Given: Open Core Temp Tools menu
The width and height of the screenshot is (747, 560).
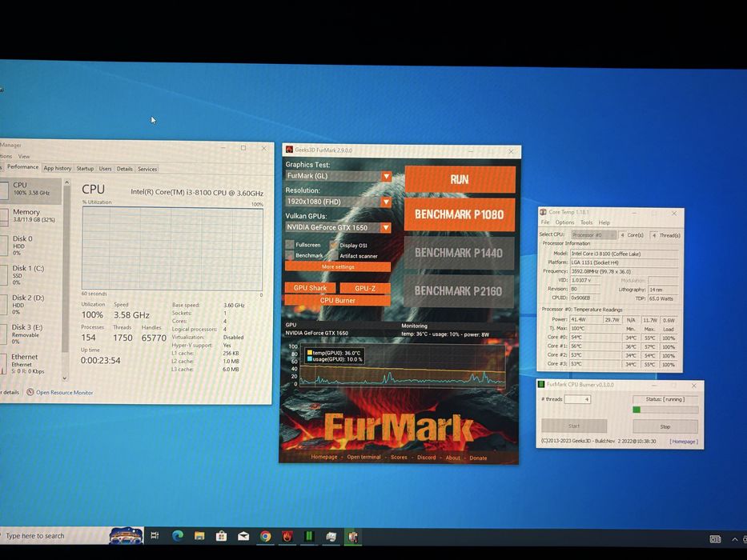Looking at the screenshot, I should [x=586, y=222].
